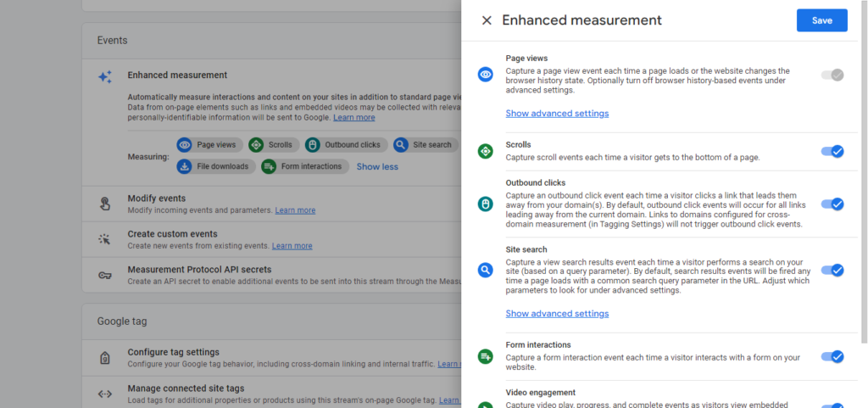868x408 pixels.
Task: Click the Outbound clicks mouse icon in panel
Action: [486, 204]
